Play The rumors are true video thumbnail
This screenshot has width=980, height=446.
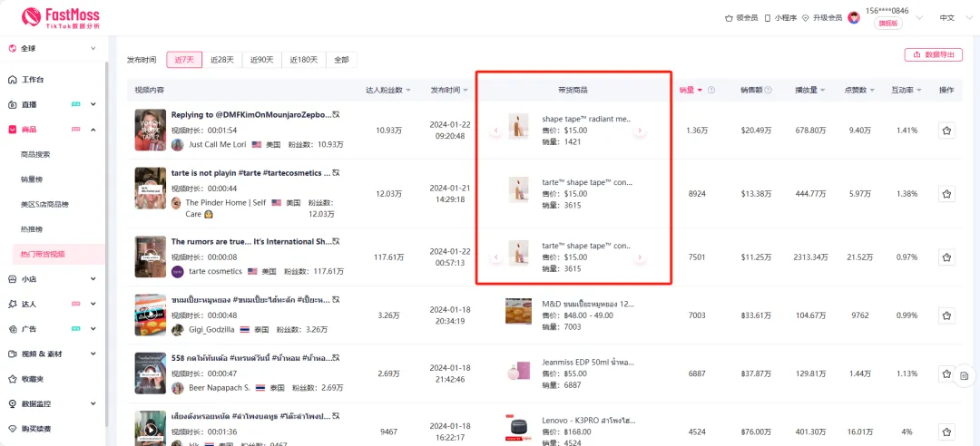pos(151,257)
